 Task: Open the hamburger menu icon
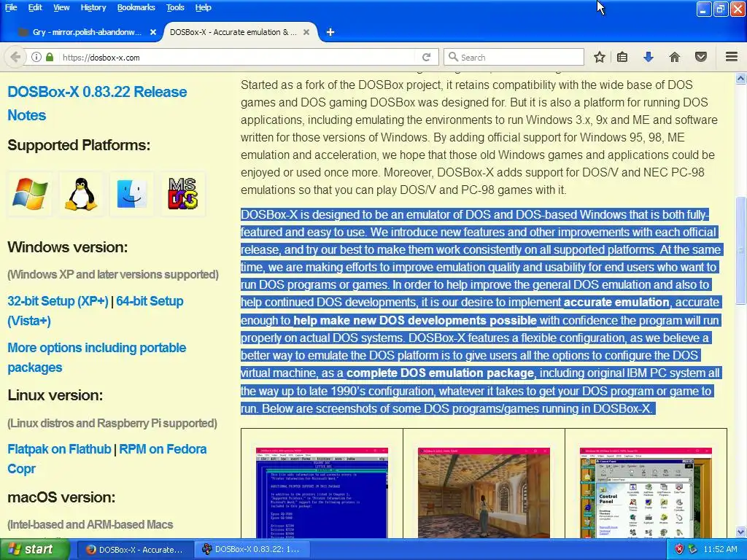[732, 57]
